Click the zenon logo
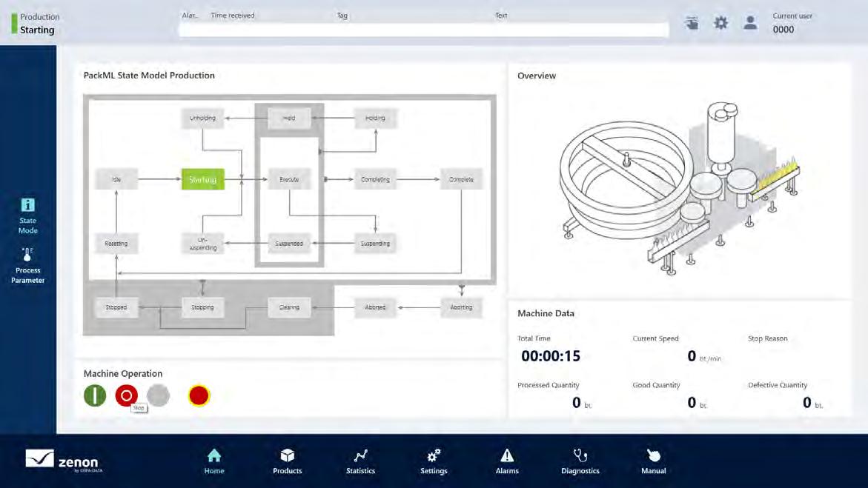This screenshot has width=868, height=488. 64,461
